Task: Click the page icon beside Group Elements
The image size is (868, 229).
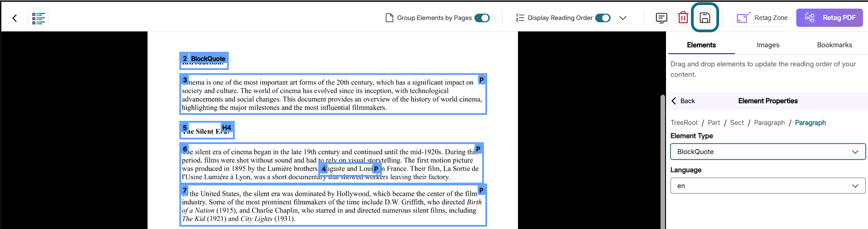Action: click(389, 18)
